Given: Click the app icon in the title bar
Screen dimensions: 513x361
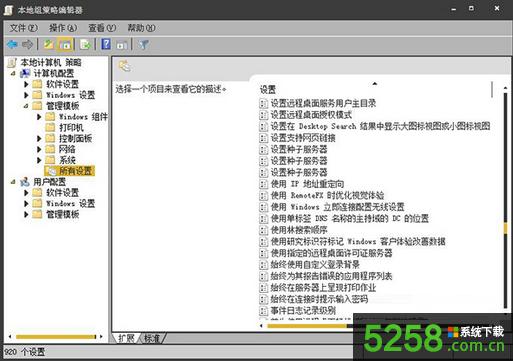Looking at the screenshot, I should click(x=8, y=10).
